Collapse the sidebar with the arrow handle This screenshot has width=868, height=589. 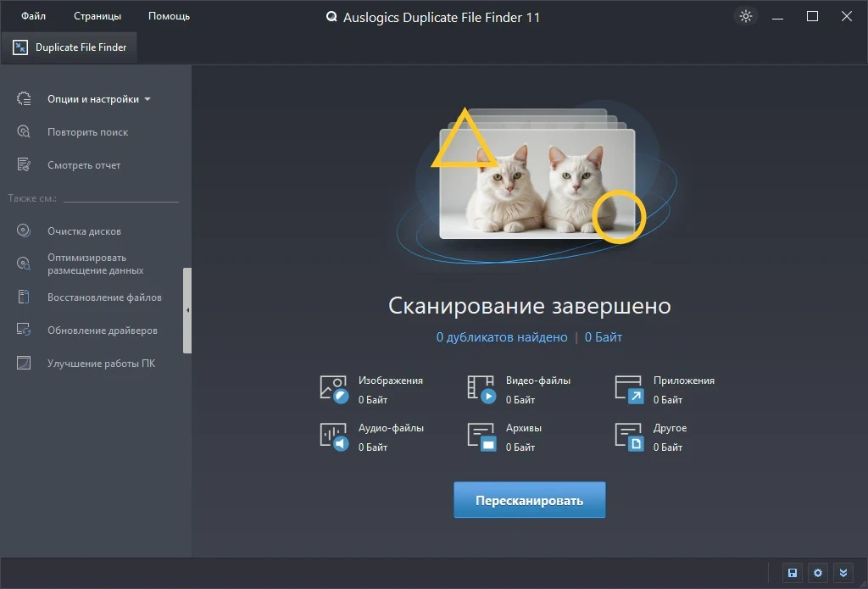coord(187,310)
